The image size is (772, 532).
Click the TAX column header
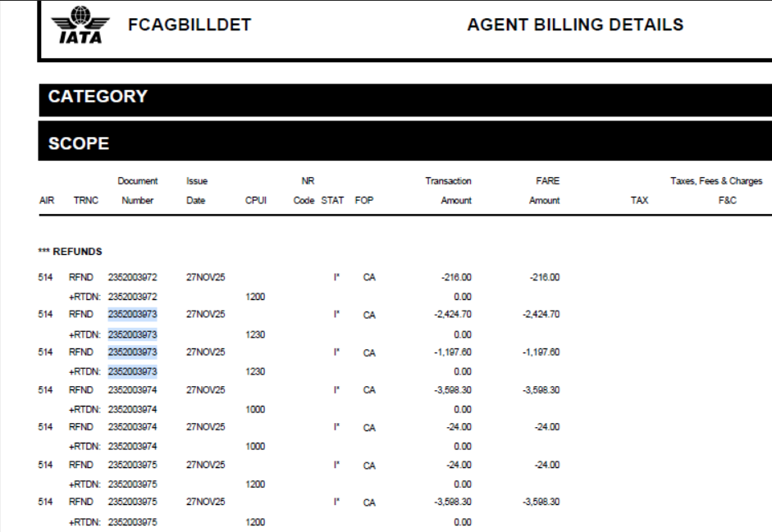pos(639,200)
